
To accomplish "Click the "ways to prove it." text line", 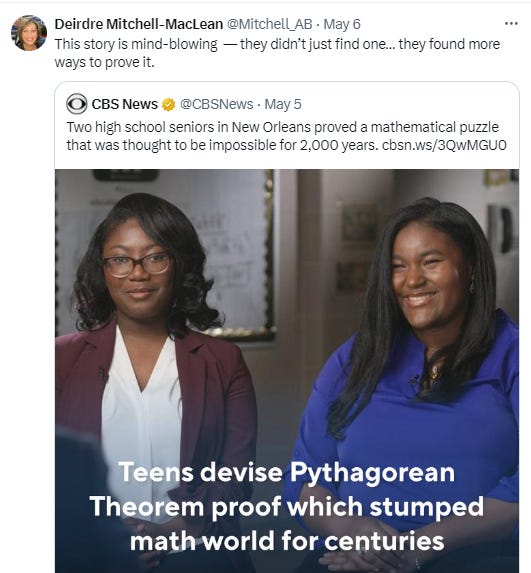I will pos(105,62).
